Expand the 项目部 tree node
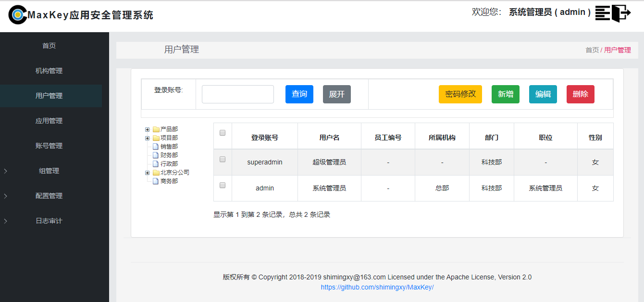 click(x=147, y=138)
